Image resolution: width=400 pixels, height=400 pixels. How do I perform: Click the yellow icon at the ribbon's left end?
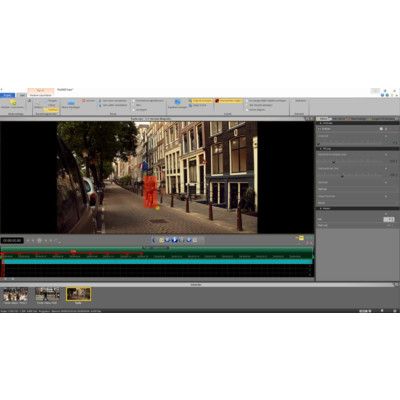13,102
